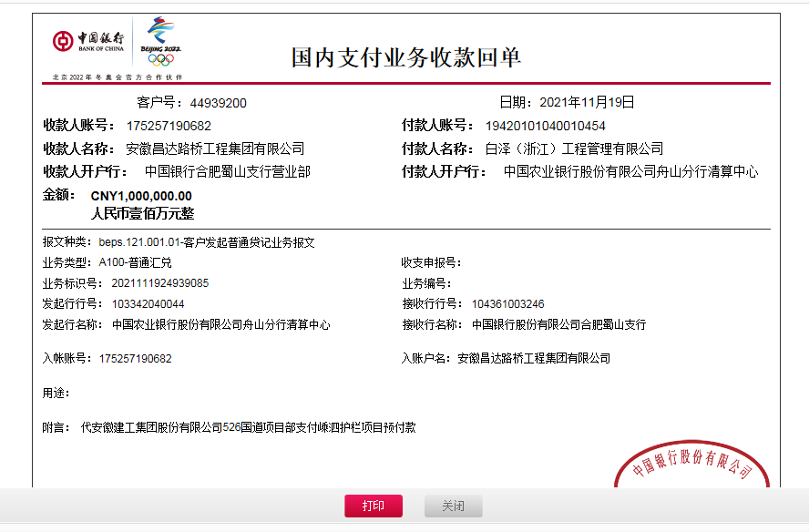Click payer name 白泽(浙江)工程管理有限公司
Viewport: 809px width, 532px height.
[x=574, y=148]
